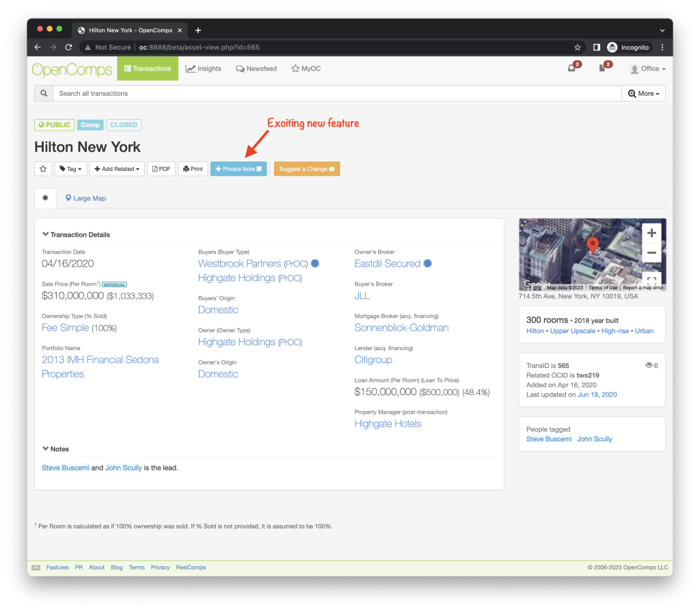Click the verified badge next to Westbrook Partners
Image resolution: width=700 pixels, height=612 pixels.
pos(315,263)
